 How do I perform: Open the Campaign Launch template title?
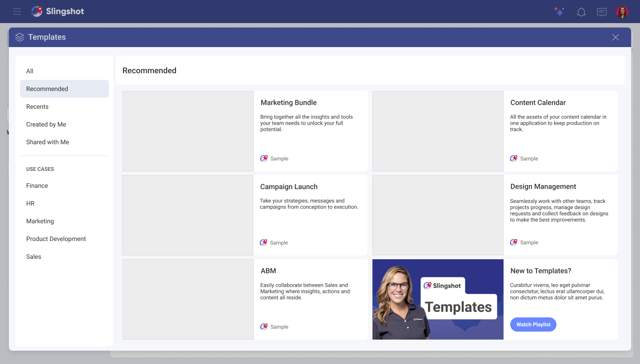[289, 187]
